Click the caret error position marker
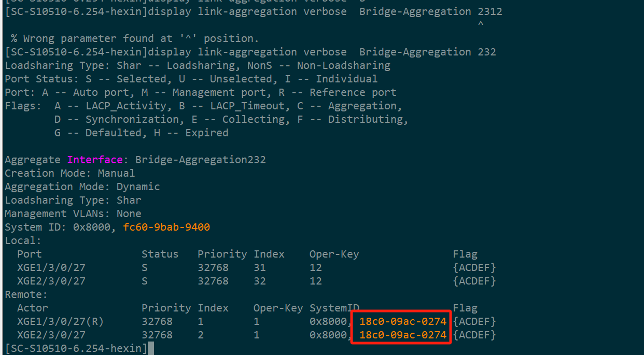Viewport: 644px width, 355px height. 481,24
